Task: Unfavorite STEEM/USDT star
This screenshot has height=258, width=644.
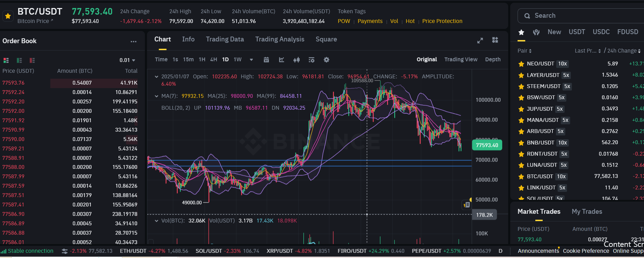Action: click(521, 86)
